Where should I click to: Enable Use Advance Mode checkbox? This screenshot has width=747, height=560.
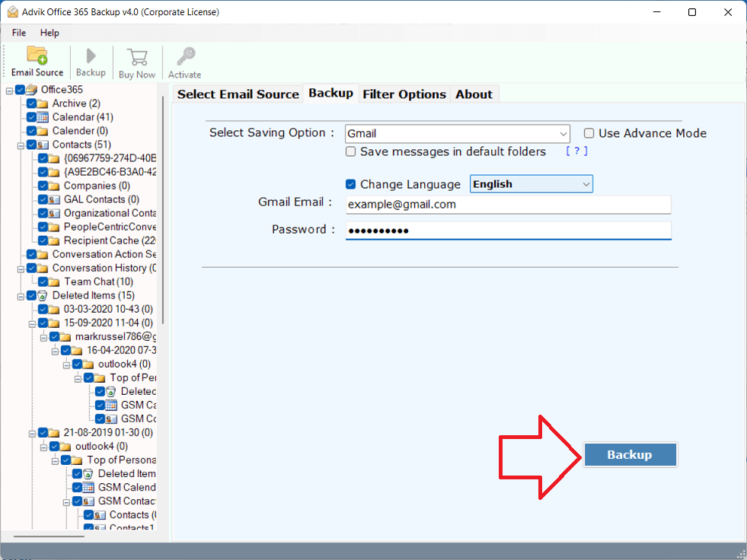point(589,133)
